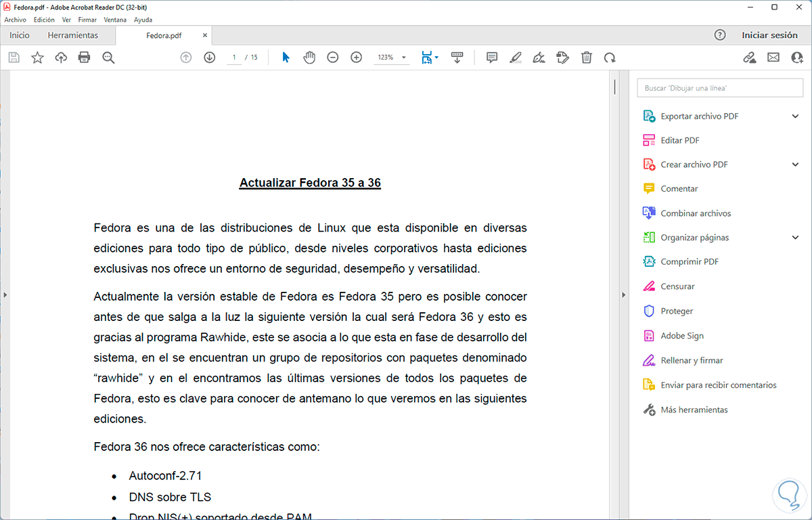Add a sticky note comment

492,58
